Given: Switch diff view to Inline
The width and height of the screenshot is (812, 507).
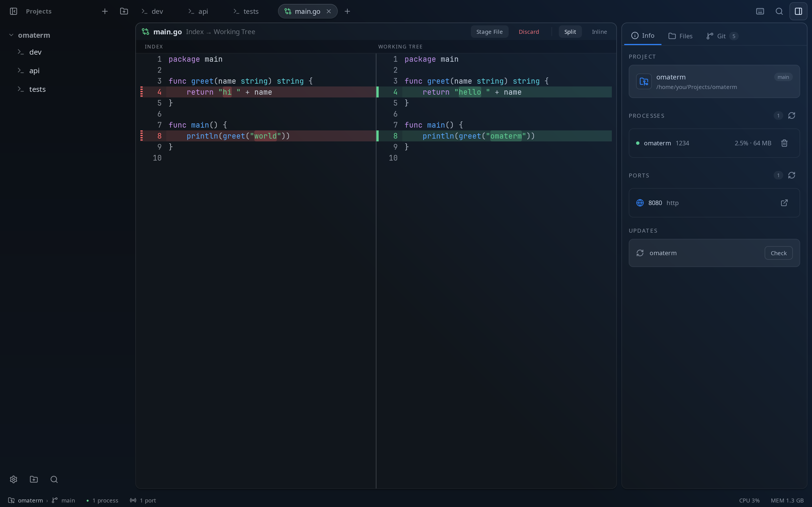Looking at the screenshot, I should click(599, 32).
